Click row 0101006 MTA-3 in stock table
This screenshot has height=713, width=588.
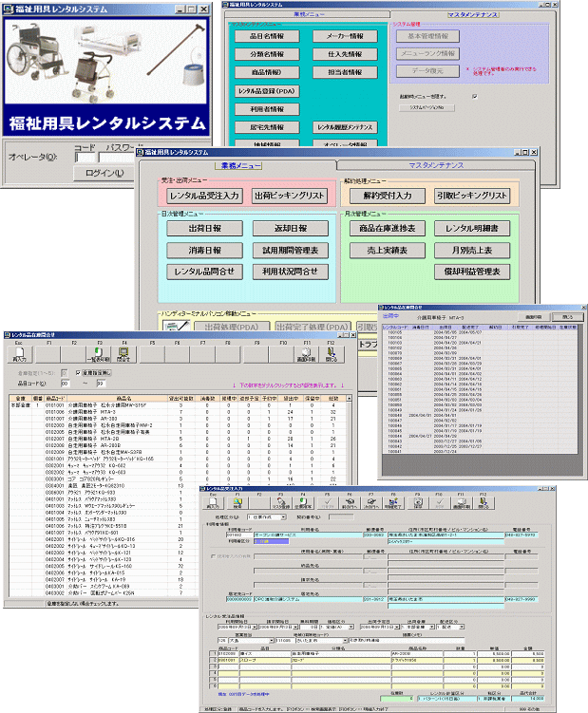pyautogui.click(x=178, y=412)
